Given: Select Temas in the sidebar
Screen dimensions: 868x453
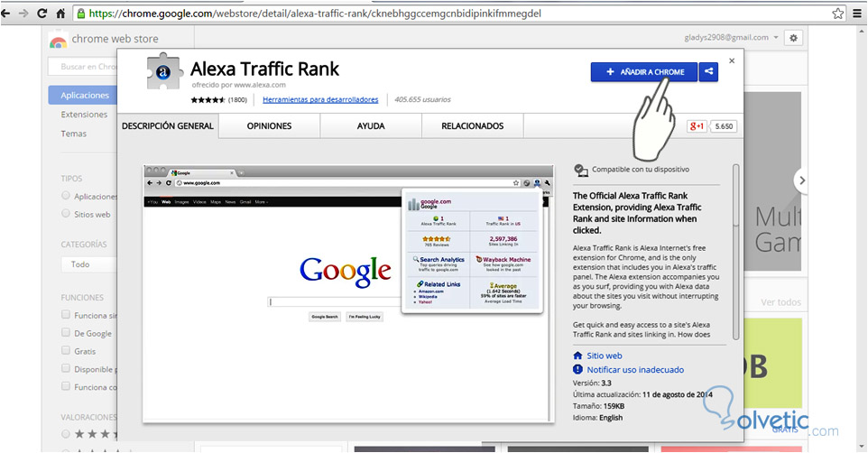Looking at the screenshot, I should pos(74,134).
